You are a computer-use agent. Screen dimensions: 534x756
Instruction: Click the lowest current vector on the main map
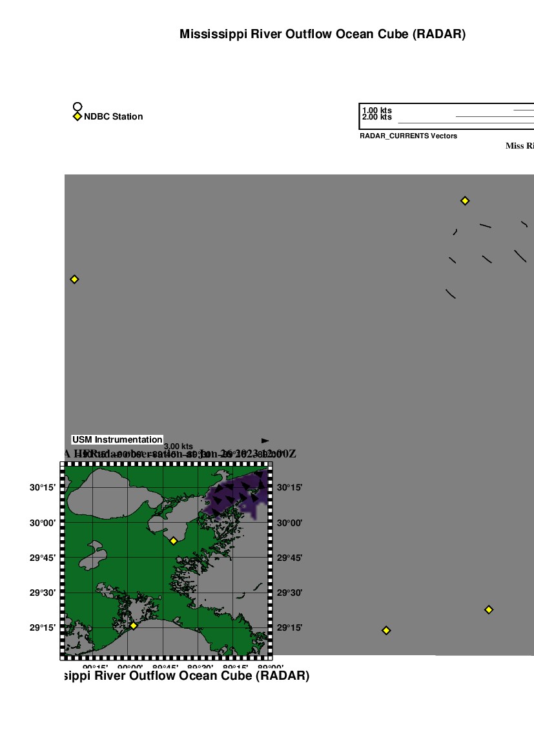pyautogui.click(x=451, y=294)
